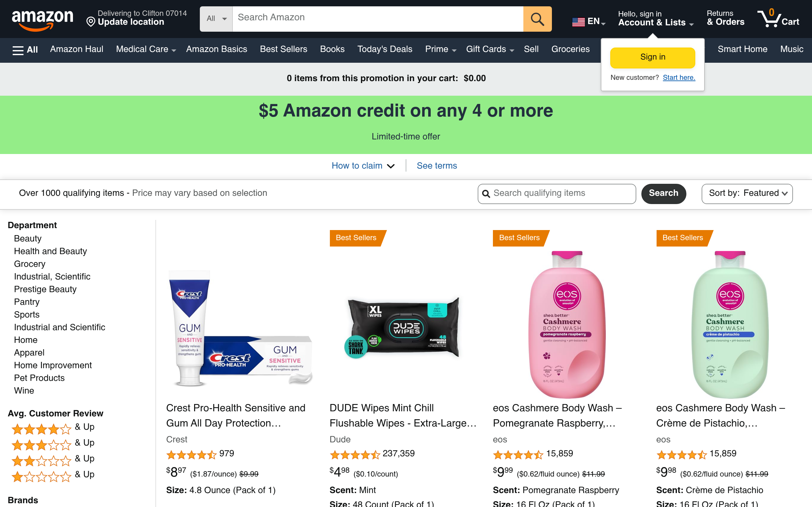This screenshot has height=507, width=812.
Task: Open the Sort by Featured dropdown
Action: coord(747,194)
